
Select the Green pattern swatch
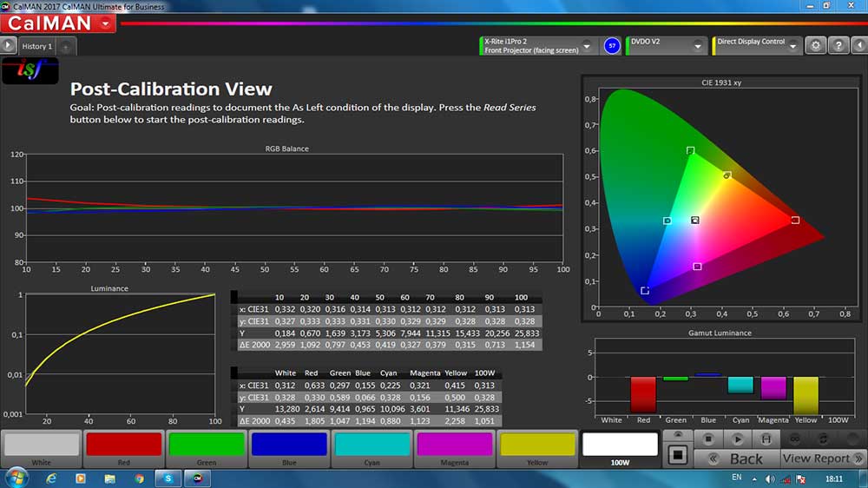[x=207, y=445]
